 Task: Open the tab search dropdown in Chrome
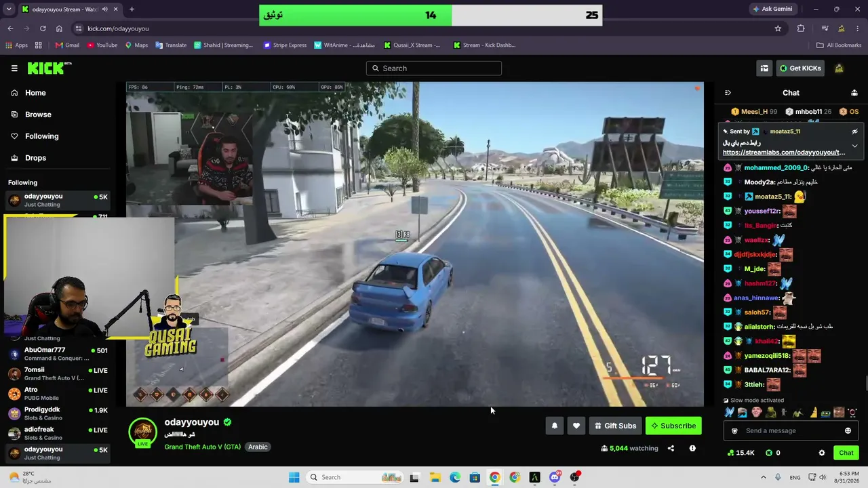[x=9, y=9]
